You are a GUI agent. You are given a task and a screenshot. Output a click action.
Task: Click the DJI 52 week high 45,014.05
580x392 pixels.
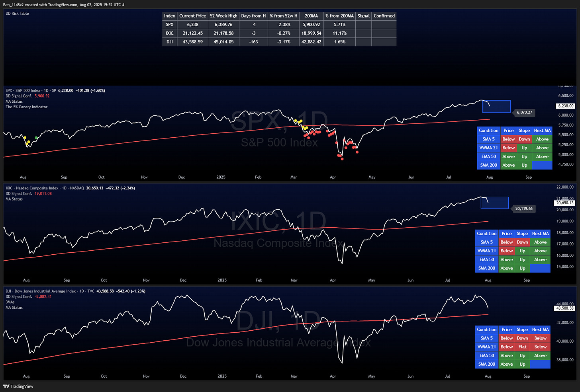[223, 42]
